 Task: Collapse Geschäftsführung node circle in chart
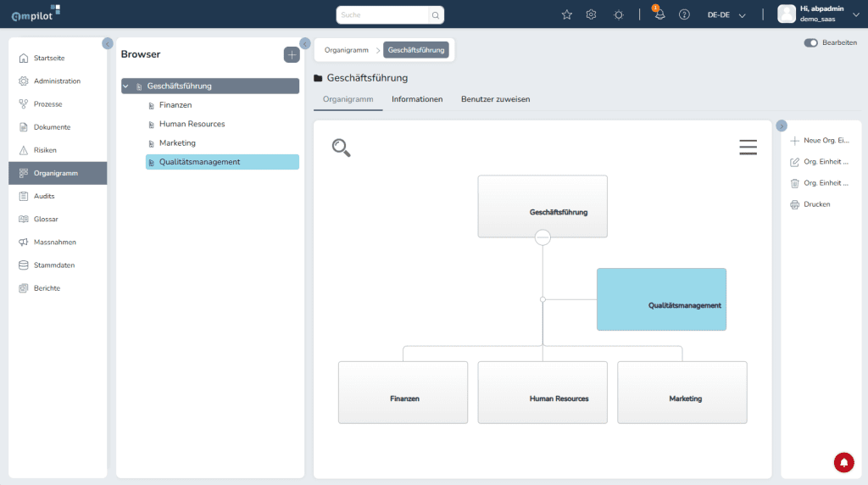542,238
